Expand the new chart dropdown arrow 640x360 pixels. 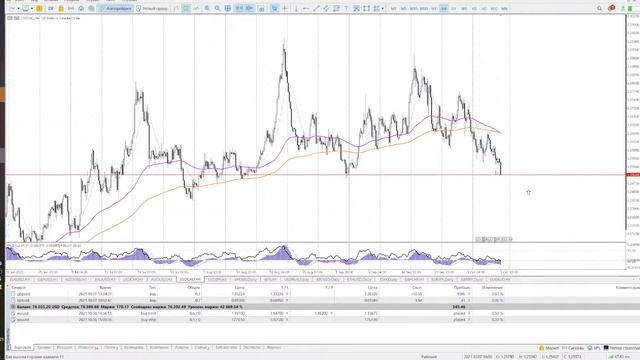18,9
